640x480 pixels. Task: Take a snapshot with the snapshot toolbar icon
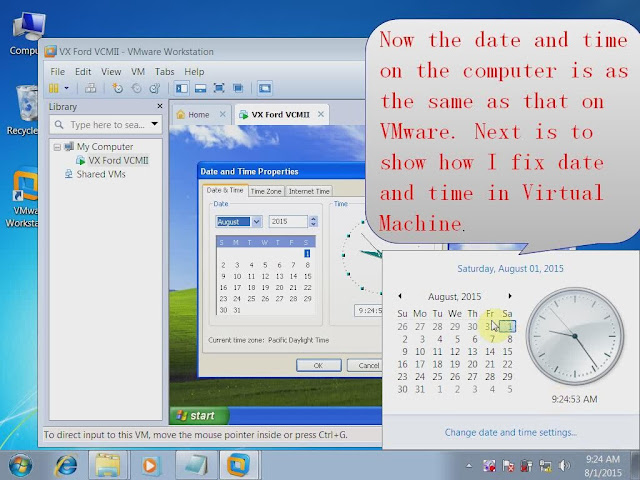(x=118, y=88)
